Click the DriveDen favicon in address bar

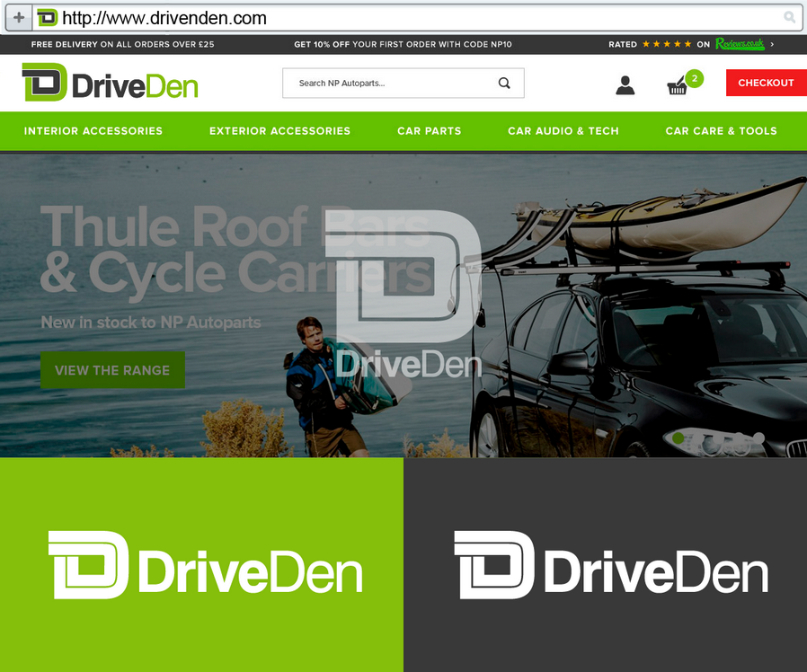[48, 18]
